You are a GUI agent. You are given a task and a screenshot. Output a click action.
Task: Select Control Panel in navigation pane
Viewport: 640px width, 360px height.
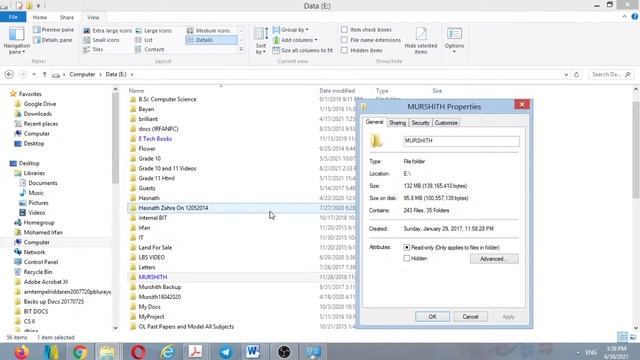coord(40,262)
